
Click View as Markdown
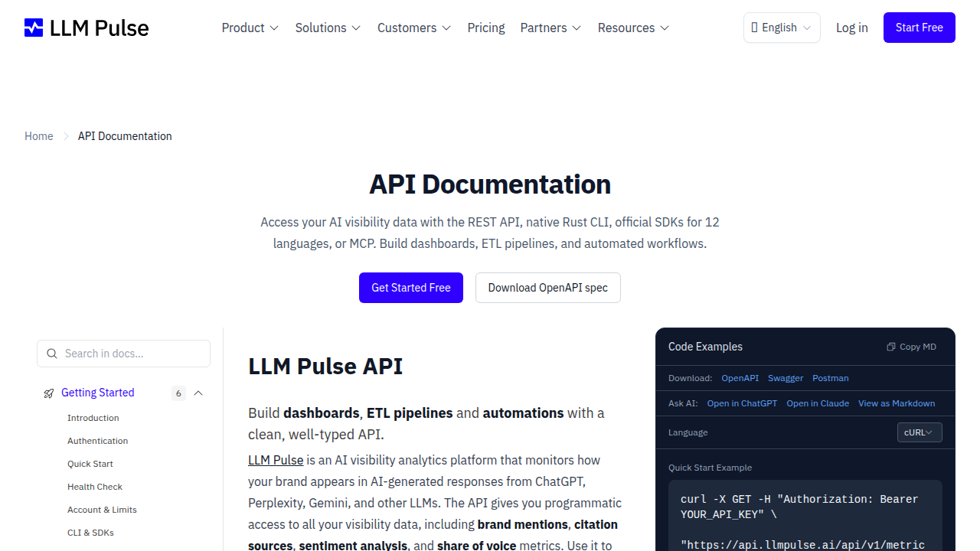coord(897,403)
